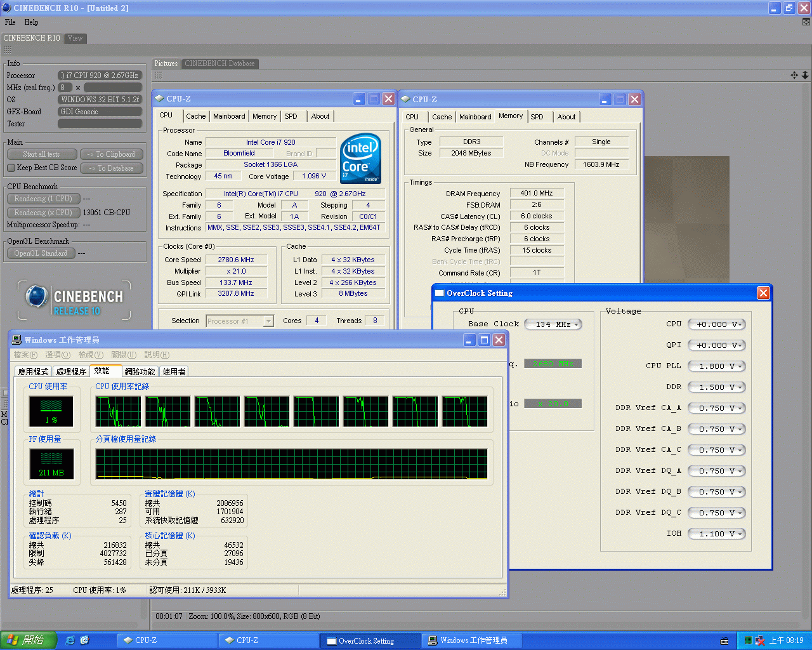Click the Start all tests button

[x=42, y=154]
